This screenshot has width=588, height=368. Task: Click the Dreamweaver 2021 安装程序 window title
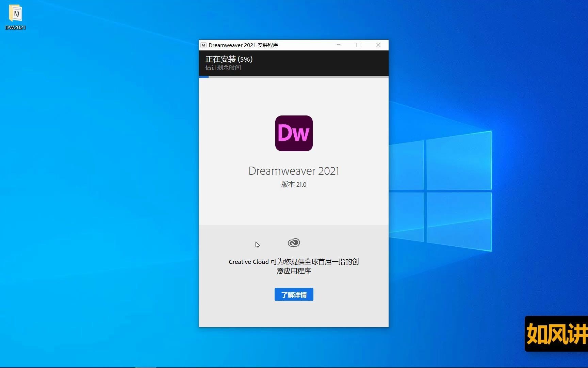pyautogui.click(x=243, y=45)
